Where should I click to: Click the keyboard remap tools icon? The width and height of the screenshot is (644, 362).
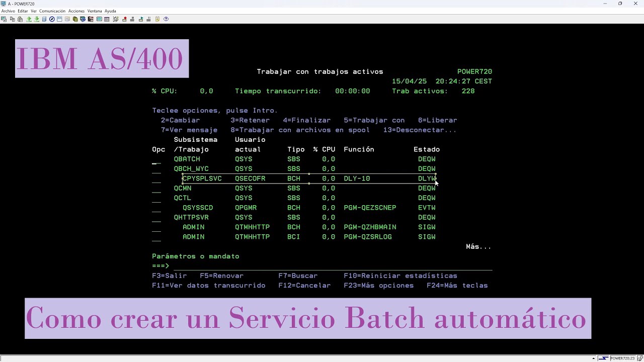coord(116,19)
